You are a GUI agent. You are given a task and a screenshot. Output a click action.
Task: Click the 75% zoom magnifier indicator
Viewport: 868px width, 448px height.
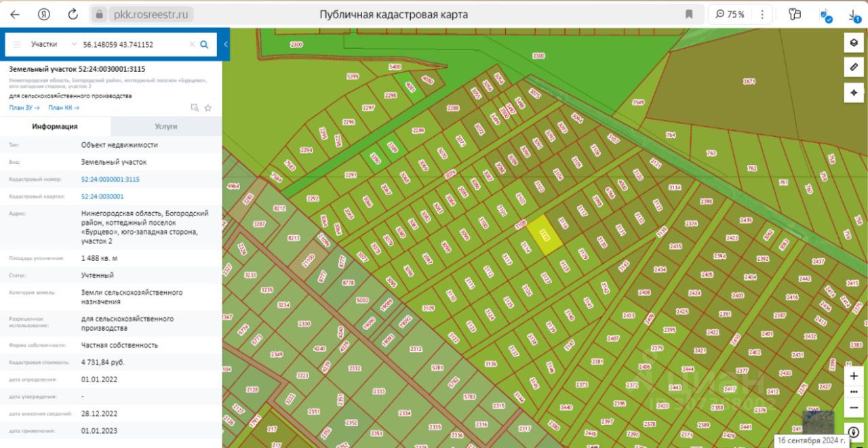click(x=729, y=14)
